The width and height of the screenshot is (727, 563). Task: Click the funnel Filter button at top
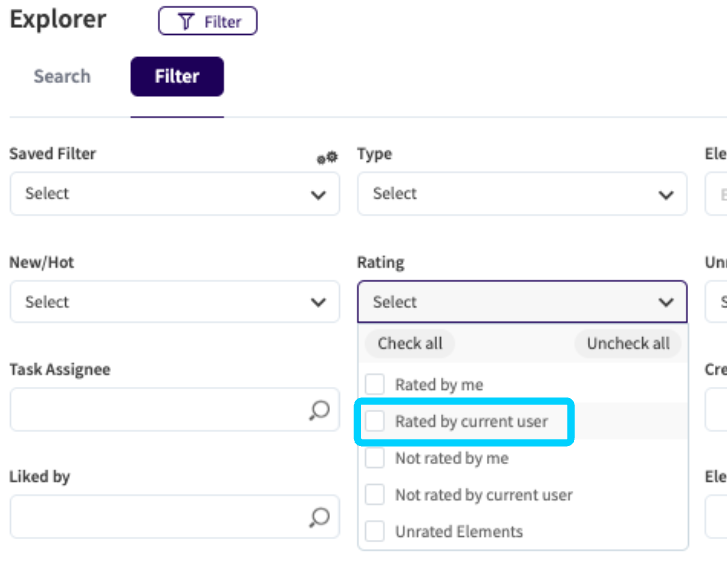coord(207,21)
